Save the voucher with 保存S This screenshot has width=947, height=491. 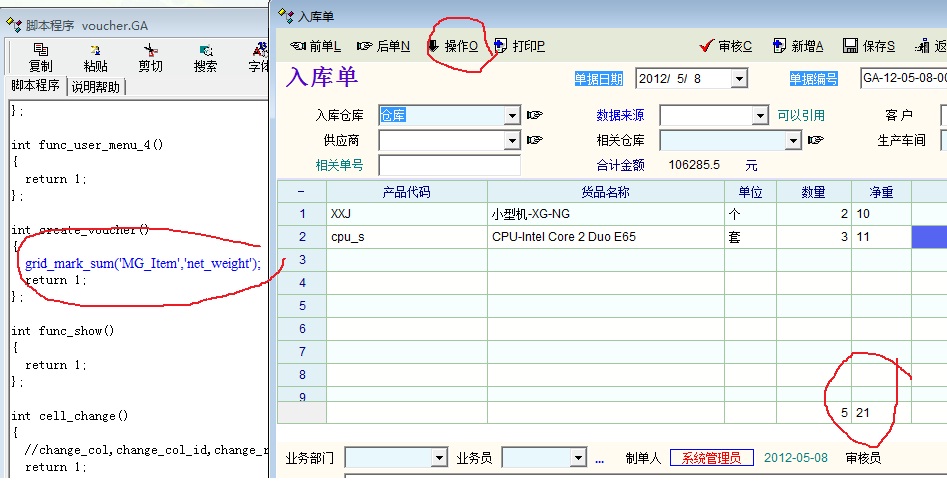point(869,46)
